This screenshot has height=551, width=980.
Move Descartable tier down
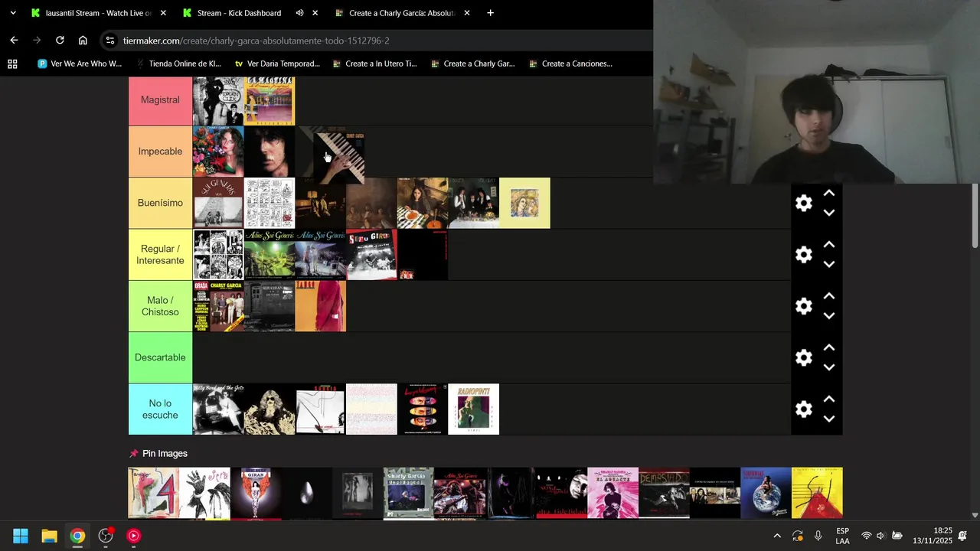click(x=828, y=367)
